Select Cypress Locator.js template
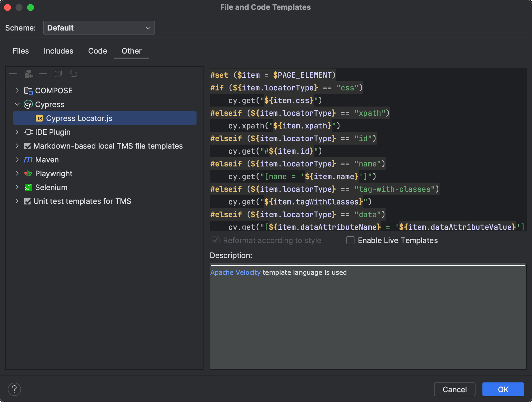 pyautogui.click(x=79, y=118)
